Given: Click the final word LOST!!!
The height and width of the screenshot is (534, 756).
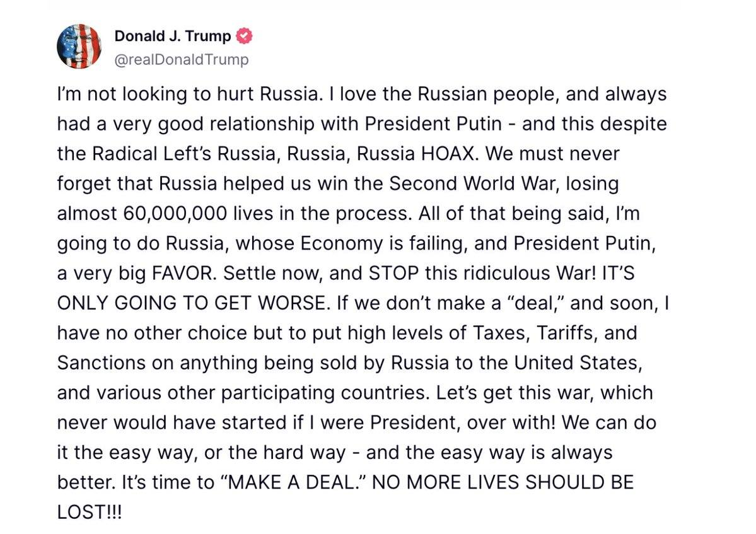Looking at the screenshot, I should coord(89,513).
